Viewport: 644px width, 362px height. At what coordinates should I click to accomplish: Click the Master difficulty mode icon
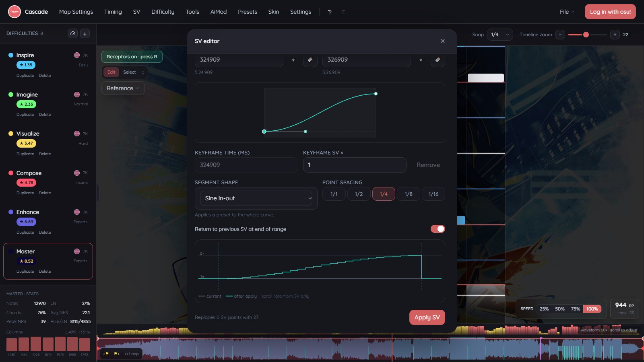[x=77, y=251]
